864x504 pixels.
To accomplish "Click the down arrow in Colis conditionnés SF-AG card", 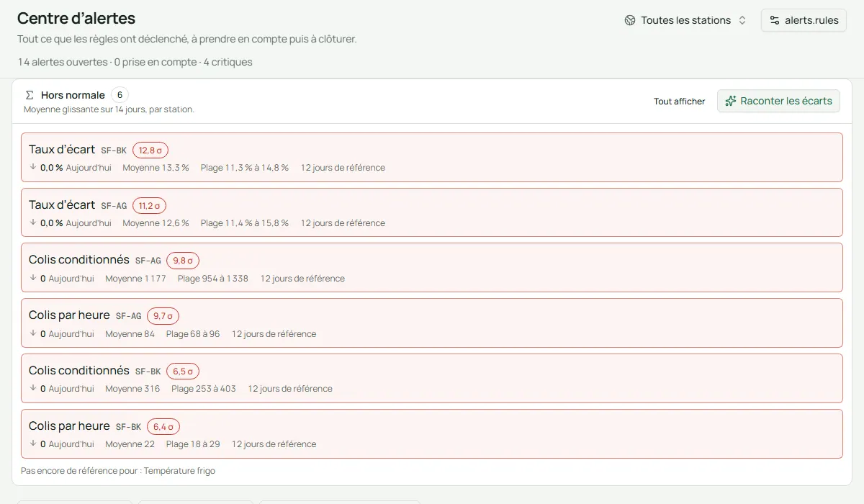I will coord(32,278).
